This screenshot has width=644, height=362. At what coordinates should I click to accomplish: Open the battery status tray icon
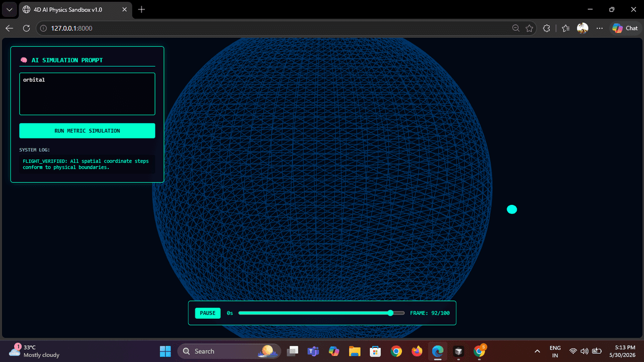coord(597,351)
